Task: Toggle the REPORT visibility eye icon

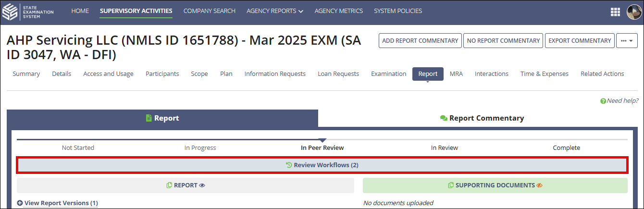Action: [x=202, y=185]
